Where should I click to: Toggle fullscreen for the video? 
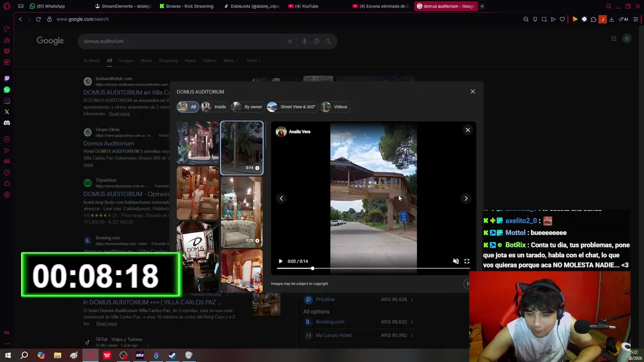pos(467,261)
